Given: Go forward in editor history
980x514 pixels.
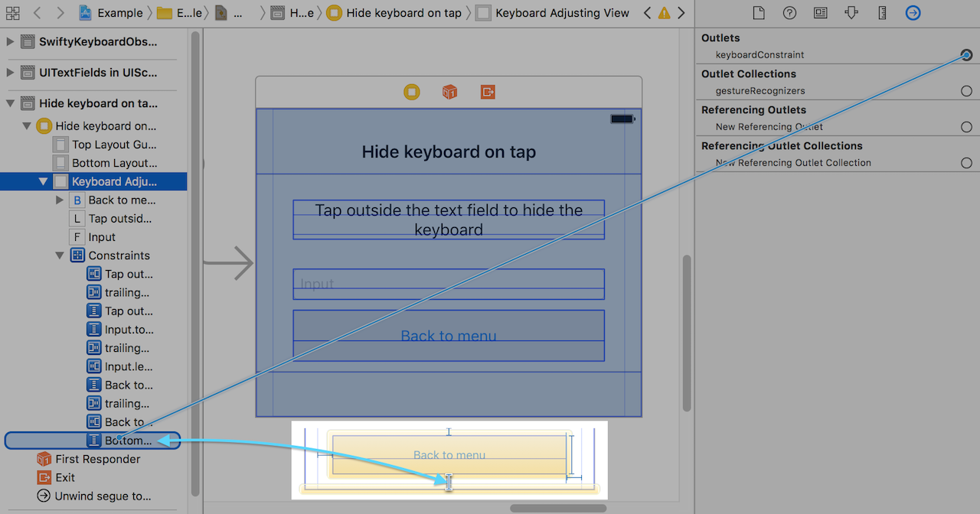Looking at the screenshot, I should (60, 13).
